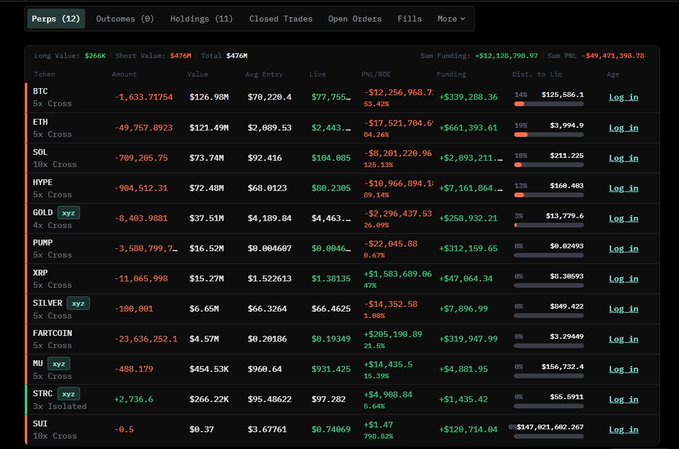Click Log in link in XRP row
This screenshot has width=679, height=449.
[x=624, y=278]
